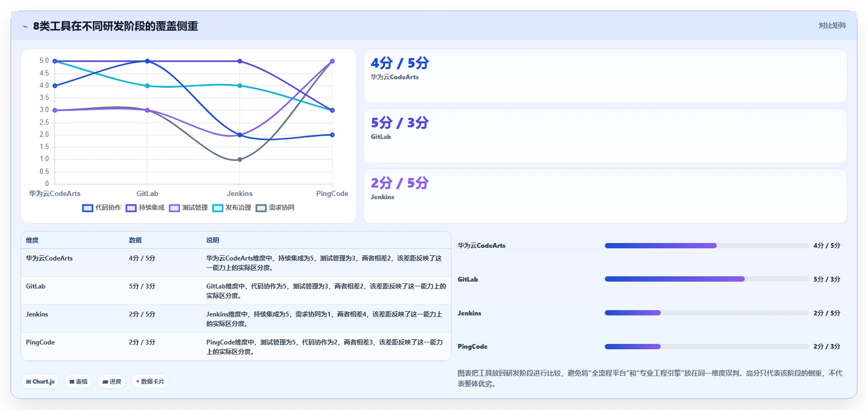Viewport: 868px width, 410px height.
Task: Select the GitLab progress bar
Action: (x=706, y=279)
